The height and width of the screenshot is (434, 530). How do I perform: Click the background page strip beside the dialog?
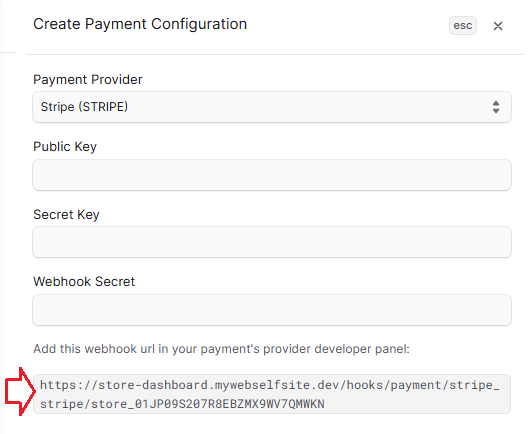pos(7,216)
